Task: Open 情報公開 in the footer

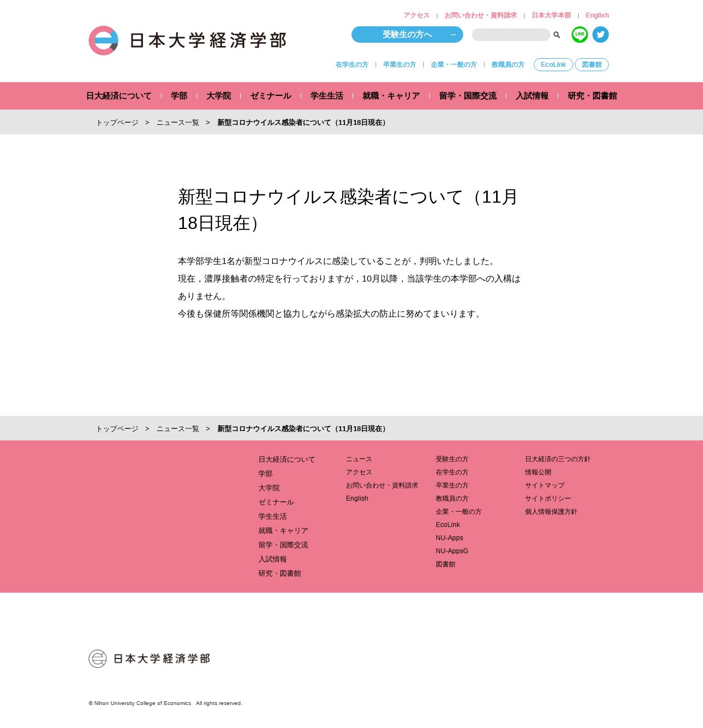Action: tap(538, 472)
